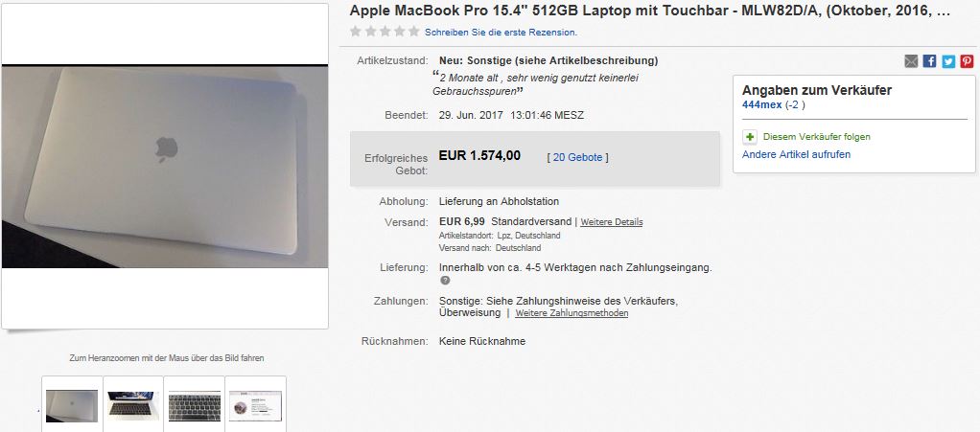Share listing via email icon
980x432 pixels.
(x=911, y=61)
